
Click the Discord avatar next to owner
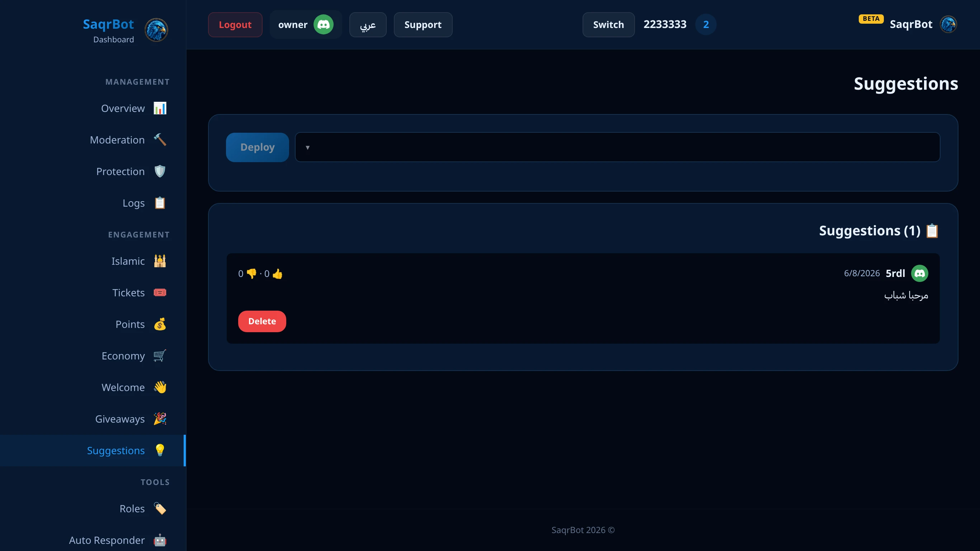pyautogui.click(x=323, y=25)
